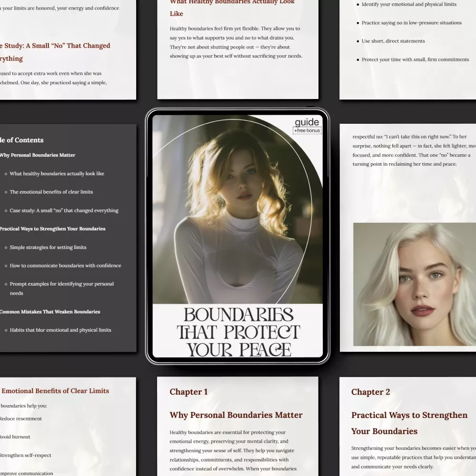
Task: Click "Common Mistakes That Weaken Boundaries" section heading
Action: (50, 312)
